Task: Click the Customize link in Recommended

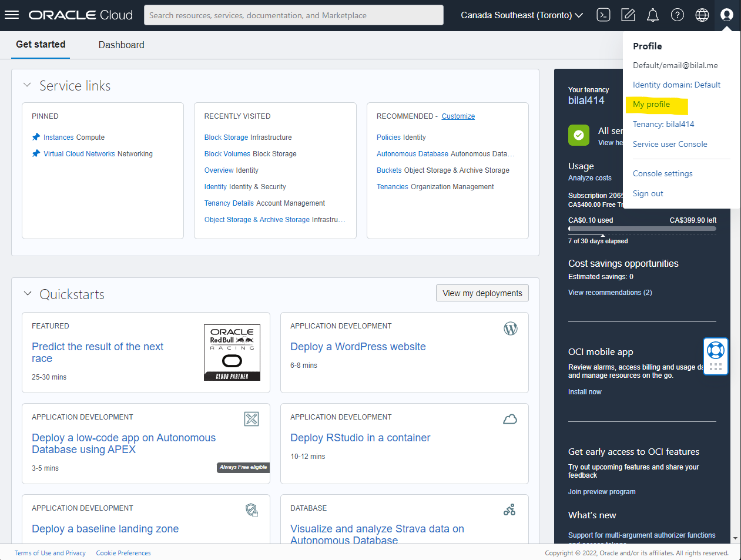Action: point(458,116)
